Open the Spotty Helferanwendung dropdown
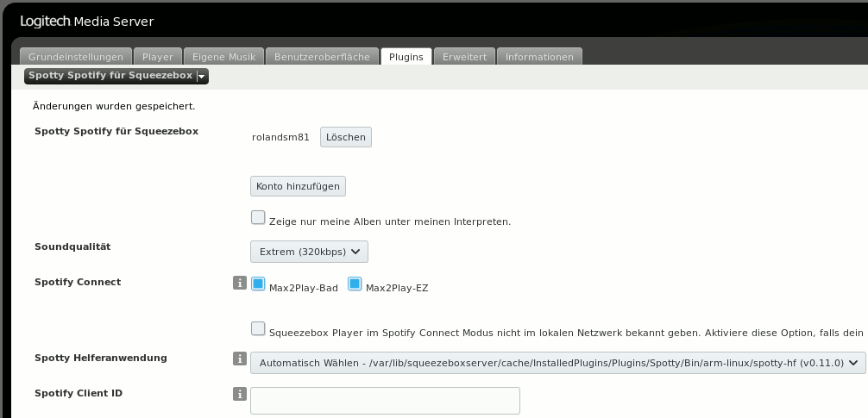 tap(558, 363)
